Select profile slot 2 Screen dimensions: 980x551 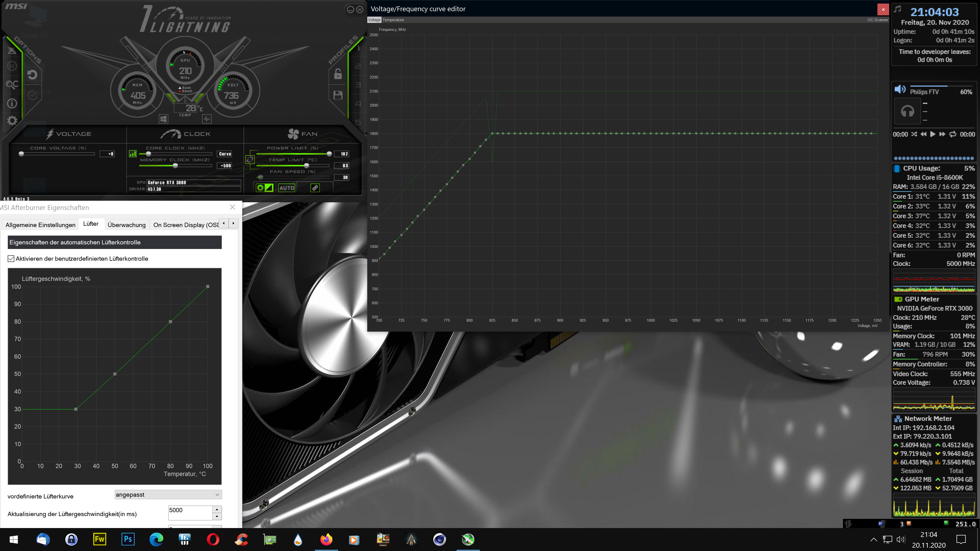point(358,66)
